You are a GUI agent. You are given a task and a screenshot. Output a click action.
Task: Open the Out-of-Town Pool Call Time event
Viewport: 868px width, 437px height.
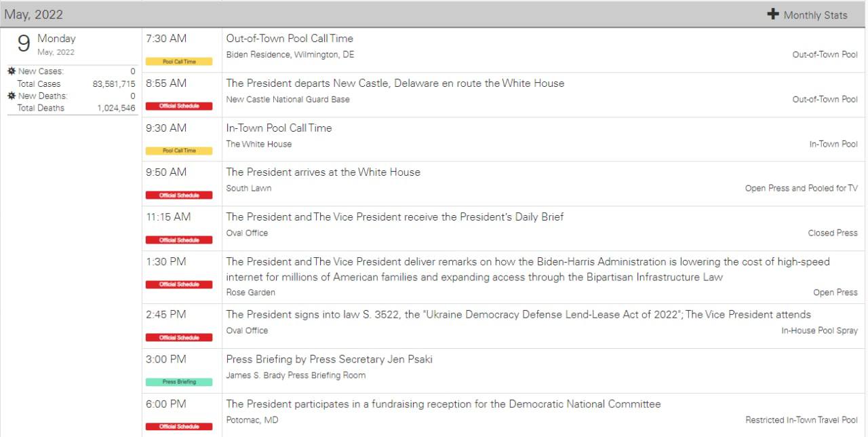[x=290, y=39]
